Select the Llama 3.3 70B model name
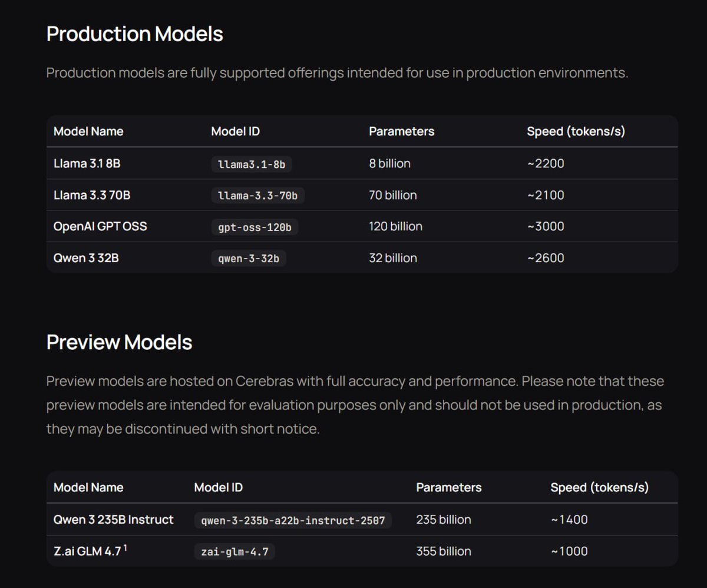The height and width of the screenshot is (588, 707). coord(92,195)
